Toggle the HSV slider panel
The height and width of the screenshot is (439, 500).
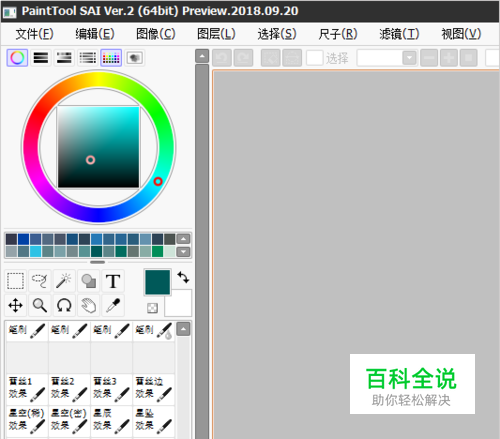coord(64,58)
